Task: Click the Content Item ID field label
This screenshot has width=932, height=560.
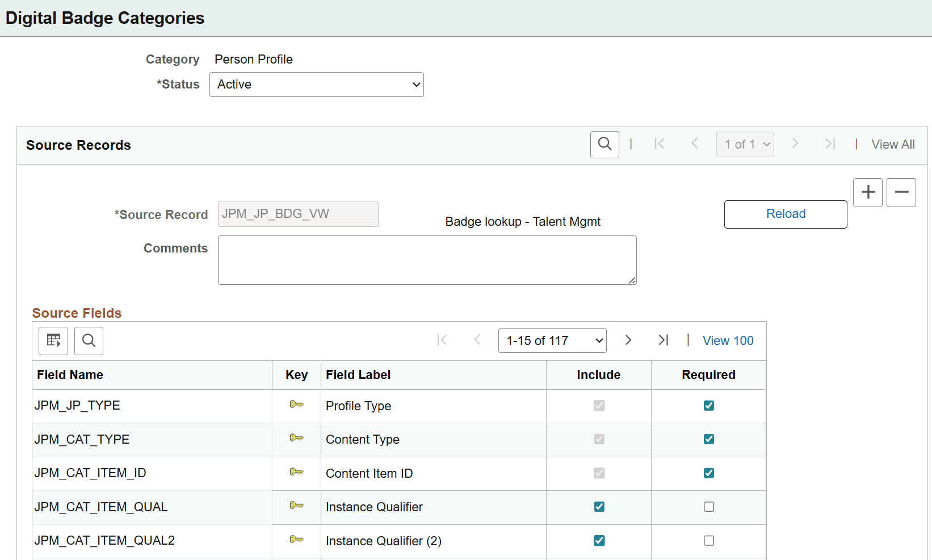Action: pyautogui.click(x=369, y=473)
